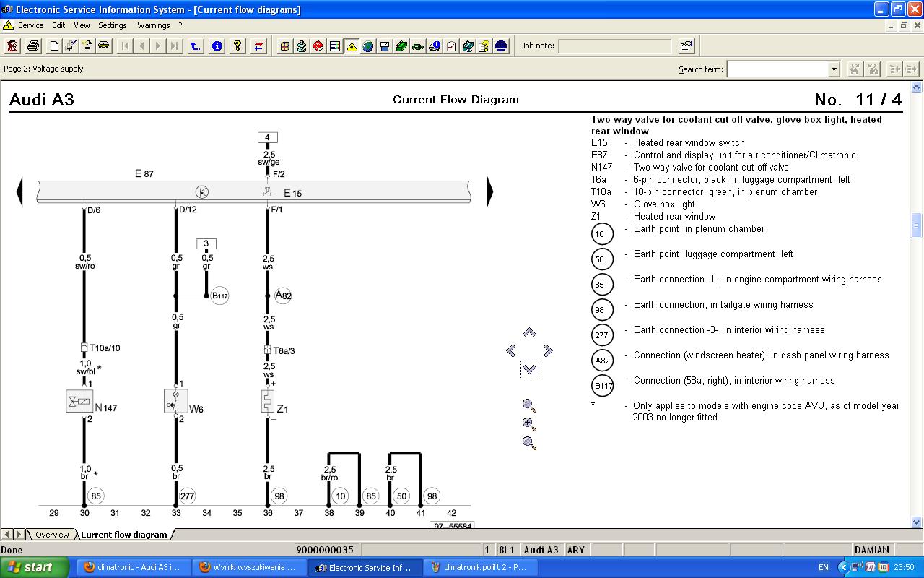Click the yellow warning triangle icon
Viewport: 924px width, 578px height.
(x=352, y=46)
